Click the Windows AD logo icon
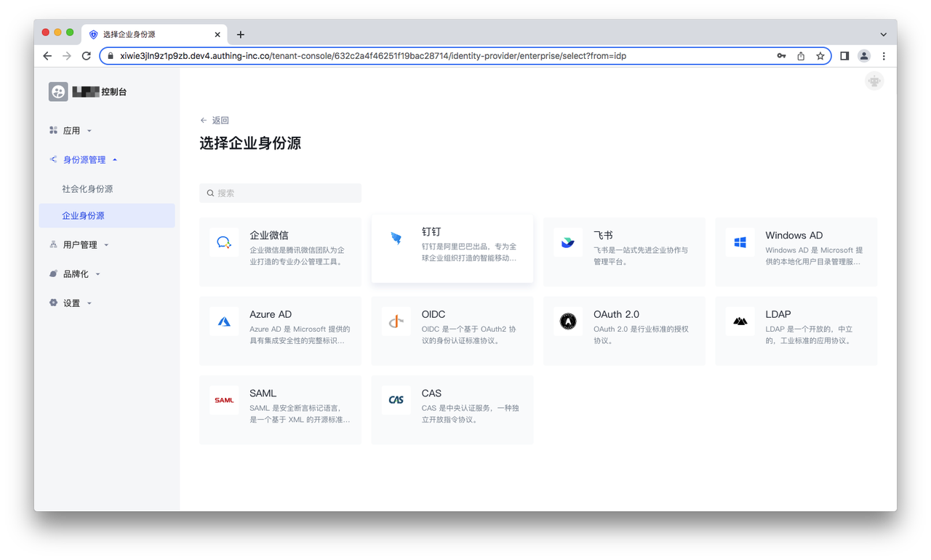The width and height of the screenshot is (931, 560). pos(740,242)
